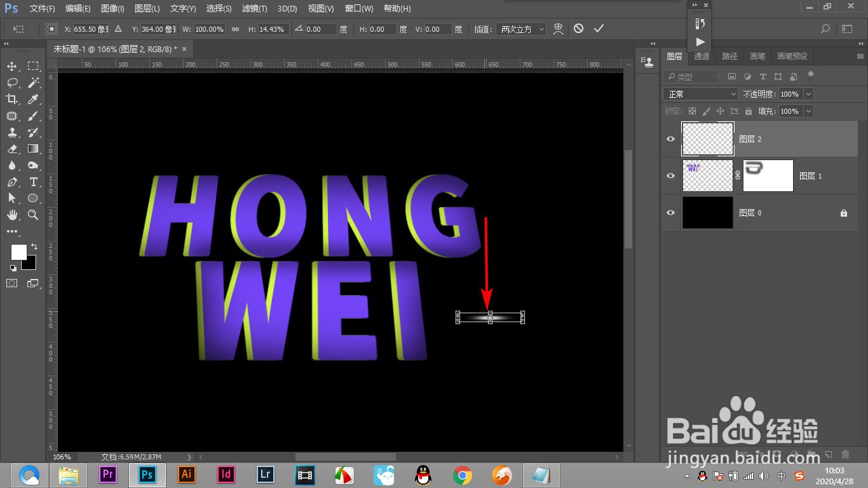Commit the transform with the checkmark

tap(598, 29)
